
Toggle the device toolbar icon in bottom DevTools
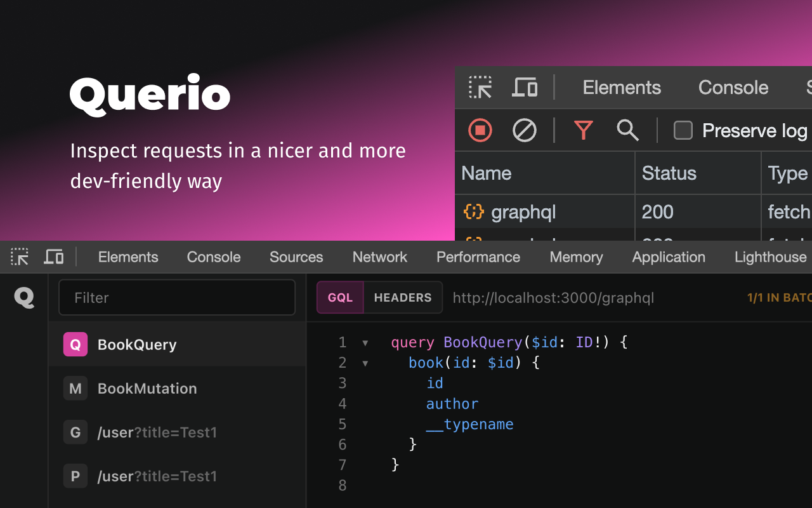pos(53,257)
